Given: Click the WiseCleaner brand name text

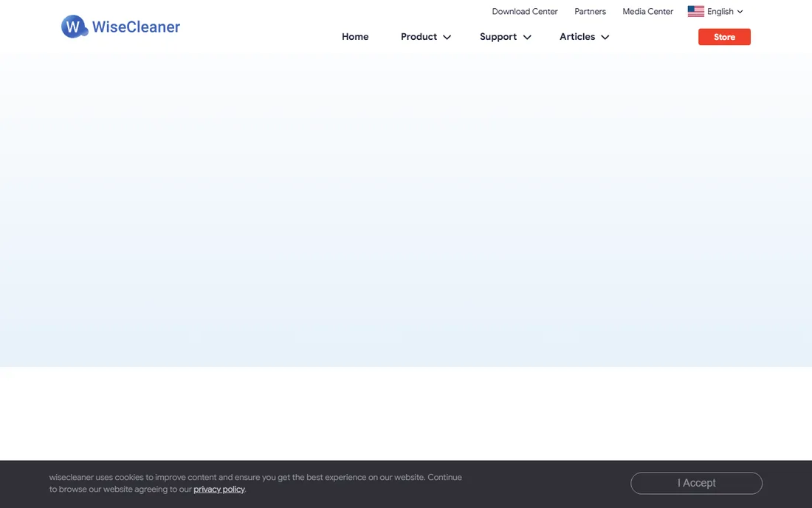Looking at the screenshot, I should pyautogui.click(x=137, y=27).
